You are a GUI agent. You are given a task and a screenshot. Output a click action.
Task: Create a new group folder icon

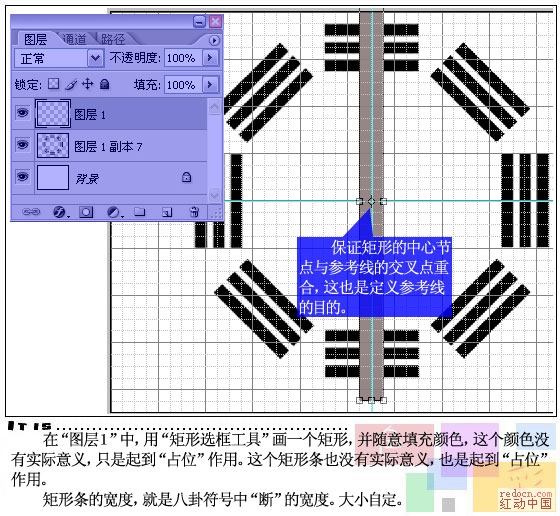(x=140, y=212)
